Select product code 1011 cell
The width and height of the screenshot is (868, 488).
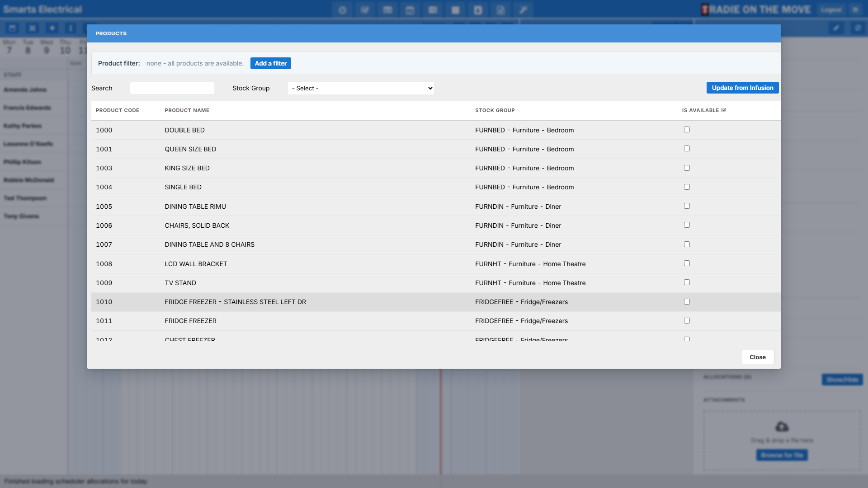pos(104,321)
